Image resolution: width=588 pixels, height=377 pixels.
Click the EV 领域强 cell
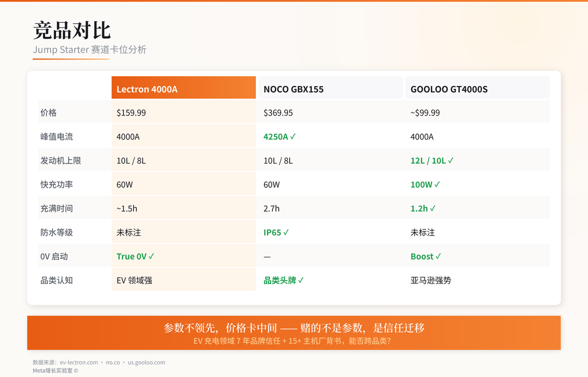(x=184, y=280)
